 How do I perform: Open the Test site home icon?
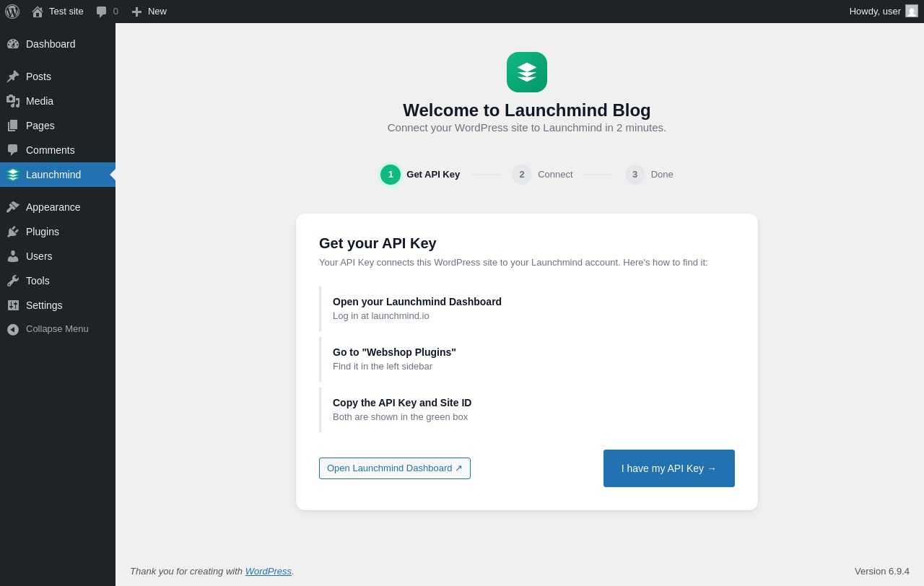[38, 12]
